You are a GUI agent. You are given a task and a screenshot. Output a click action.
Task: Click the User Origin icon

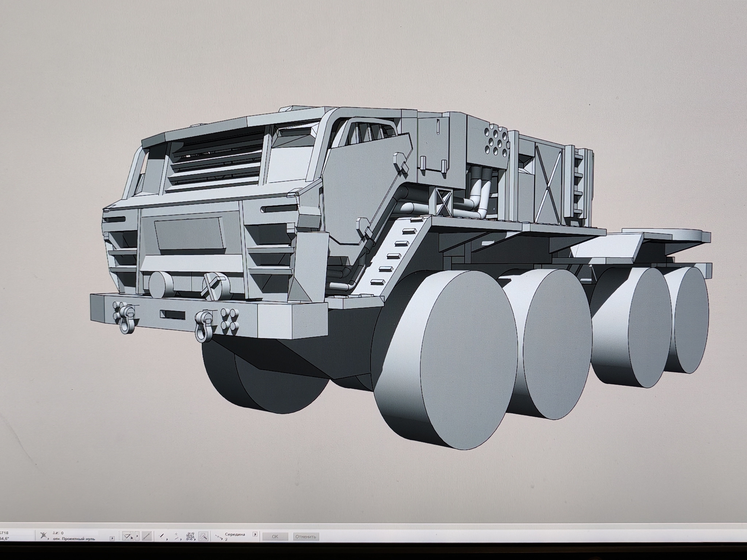click(x=44, y=535)
